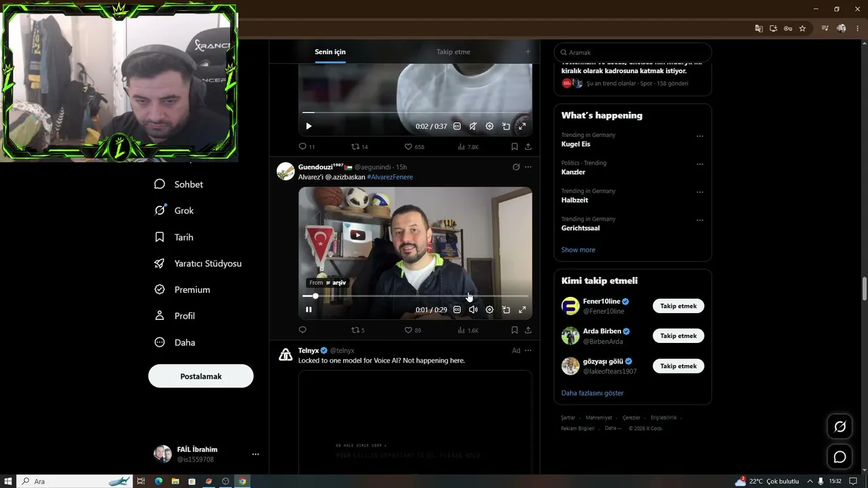
Task: Enter fullscreen on the 0:29 video
Action: (522, 310)
